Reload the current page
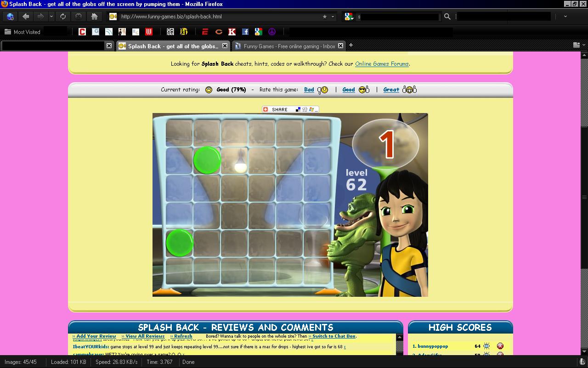588x368 pixels. 62,16
